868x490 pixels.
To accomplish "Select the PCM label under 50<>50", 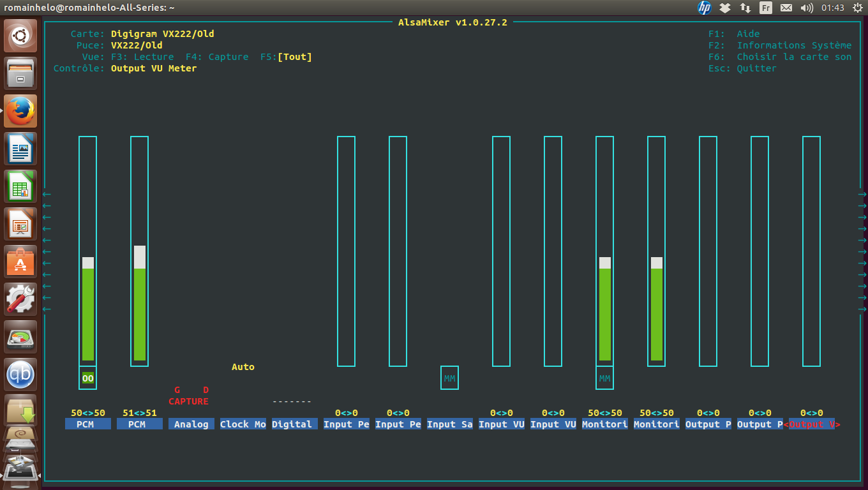I will click(x=88, y=424).
